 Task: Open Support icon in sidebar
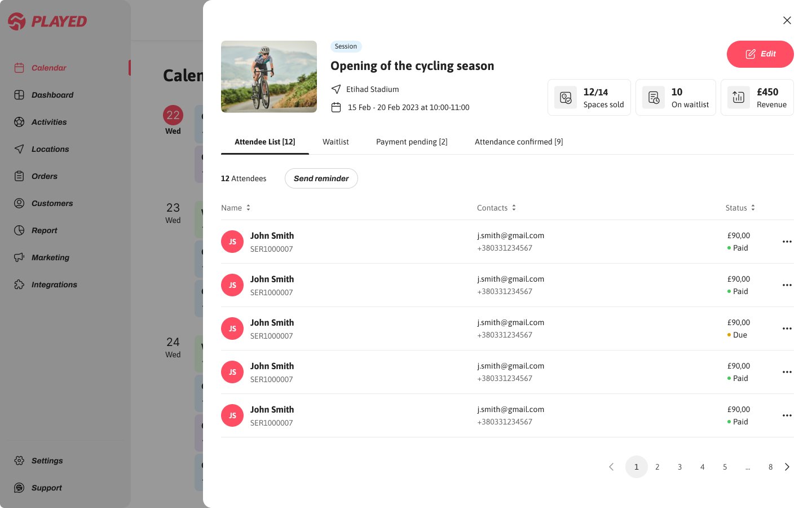click(19, 488)
